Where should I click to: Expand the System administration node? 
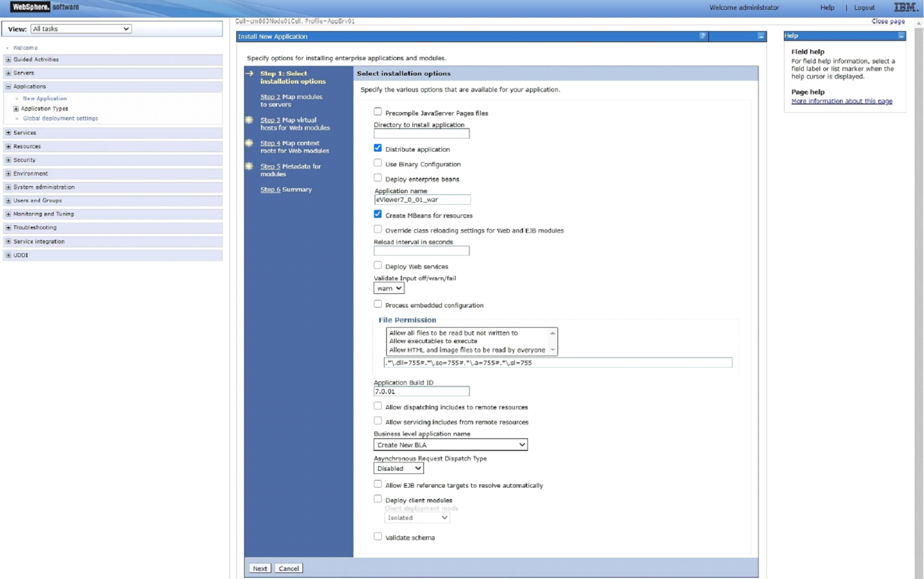pyautogui.click(x=8, y=187)
